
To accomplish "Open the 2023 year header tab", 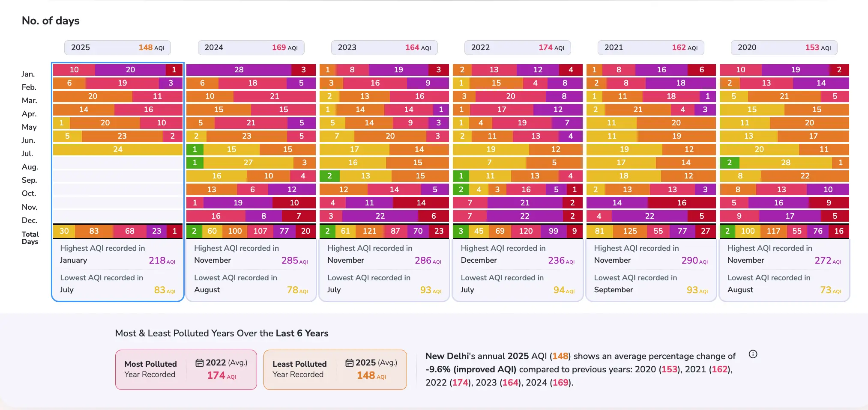I will (384, 48).
